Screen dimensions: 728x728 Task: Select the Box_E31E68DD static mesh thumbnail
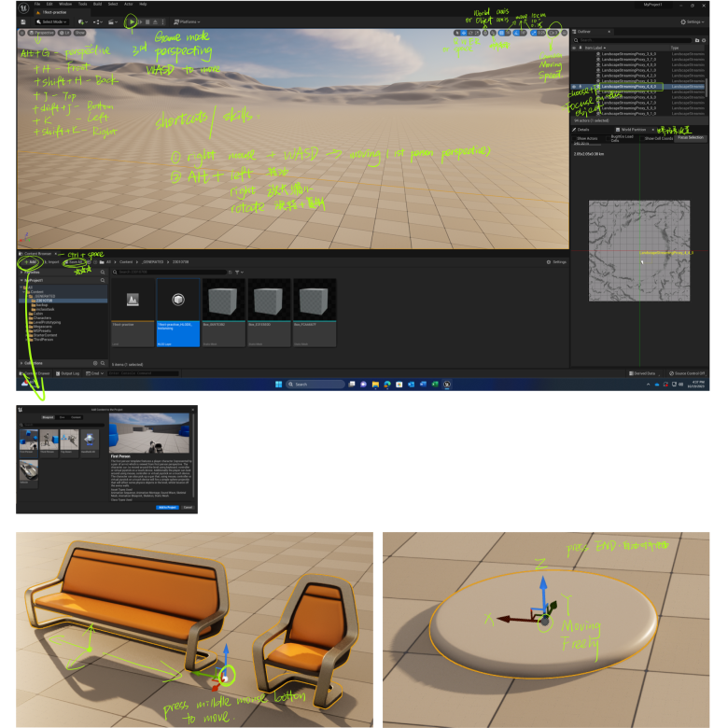point(270,313)
